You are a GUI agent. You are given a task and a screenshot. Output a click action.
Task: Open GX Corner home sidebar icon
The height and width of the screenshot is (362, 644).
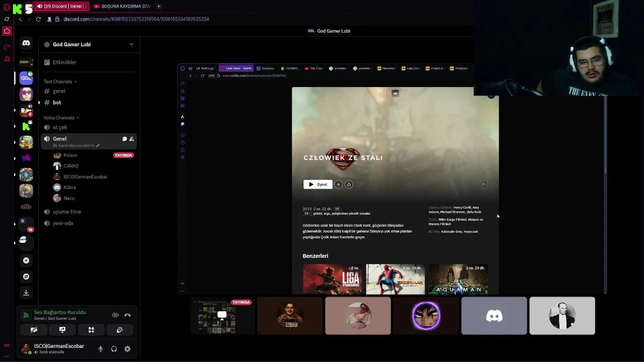(x=7, y=31)
